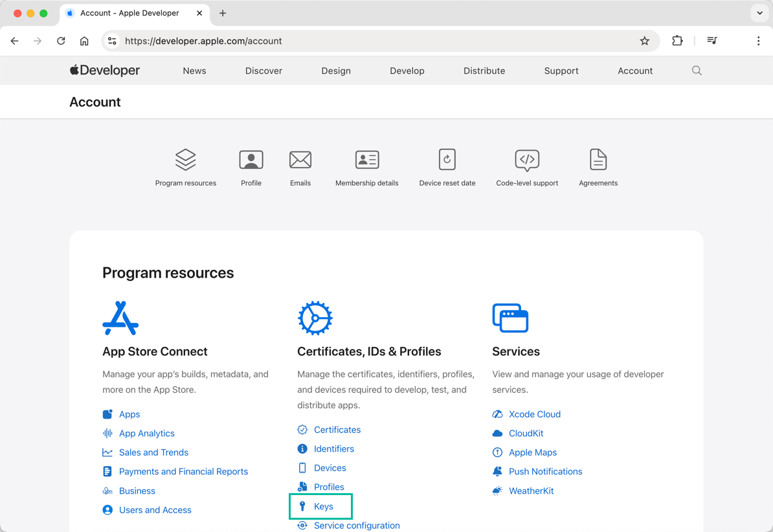Open Code-level support icon

point(527,160)
